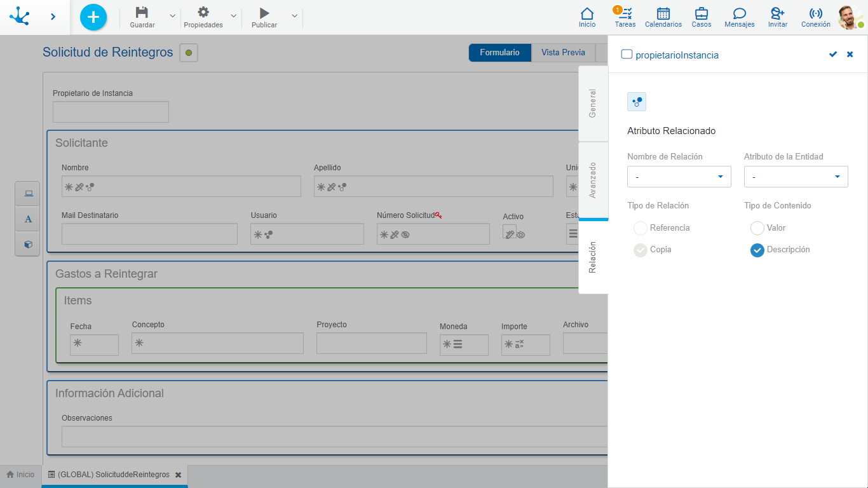This screenshot has width=868, height=488.
Task: Open Mensajes chat icon
Action: pos(739,14)
